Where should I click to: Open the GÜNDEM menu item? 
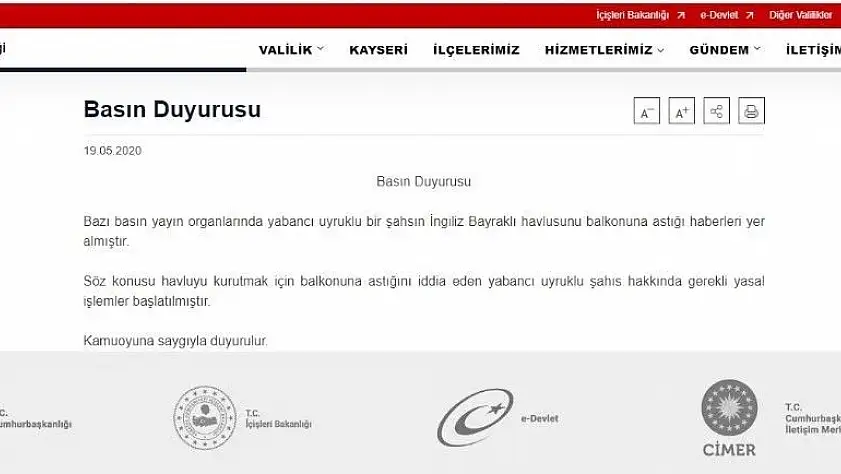point(719,50)
